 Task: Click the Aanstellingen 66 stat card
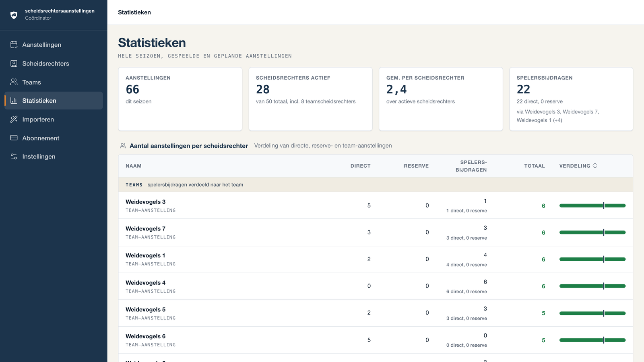180,99
